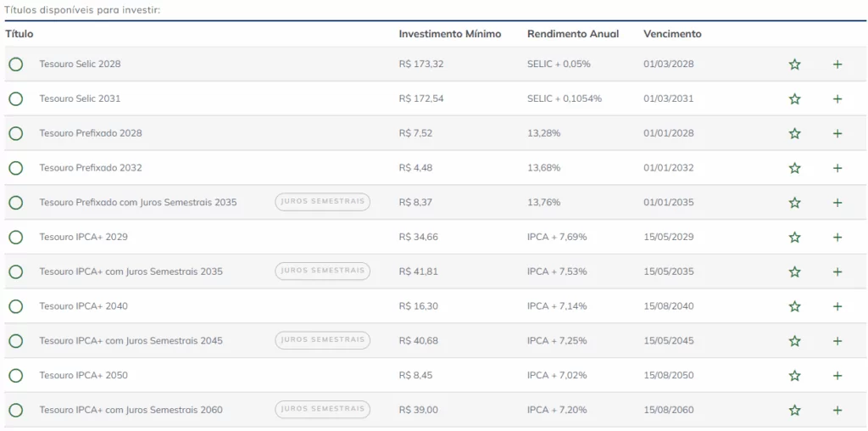Select radio for IPCA+ com Juros Semestrais 2045
Screen dimensions: 868x431
pyautogui.click(x=16, y=341)
